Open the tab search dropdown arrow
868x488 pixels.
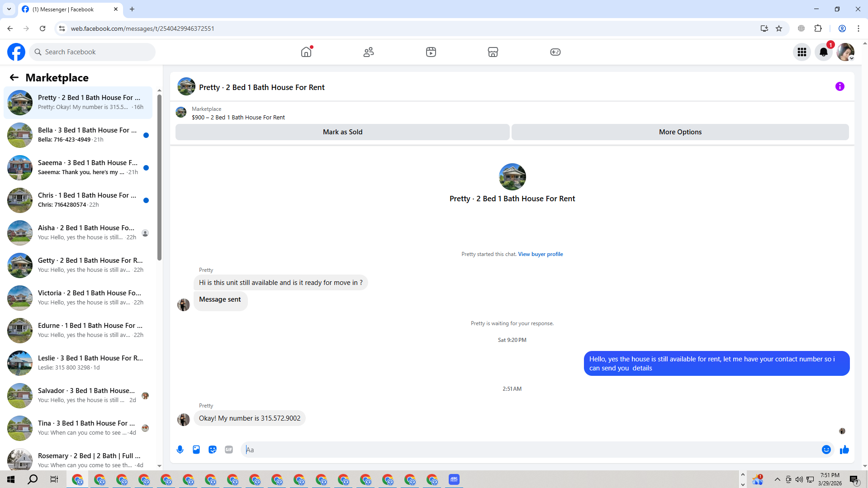tap(9, 9)
